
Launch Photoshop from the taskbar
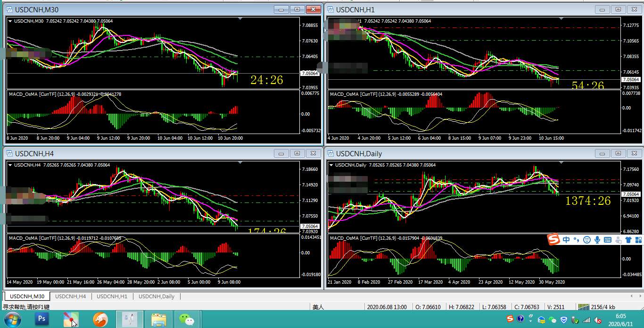tap(42, 320)
